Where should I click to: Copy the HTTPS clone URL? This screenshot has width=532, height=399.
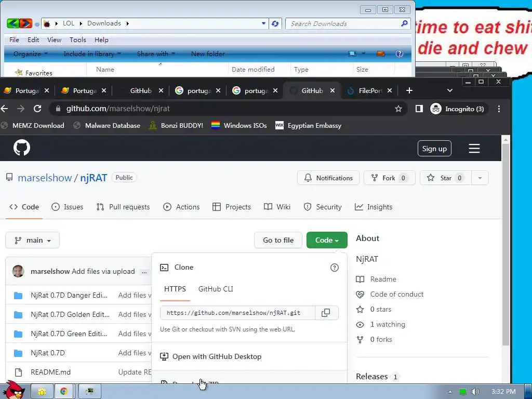[326, 313]
